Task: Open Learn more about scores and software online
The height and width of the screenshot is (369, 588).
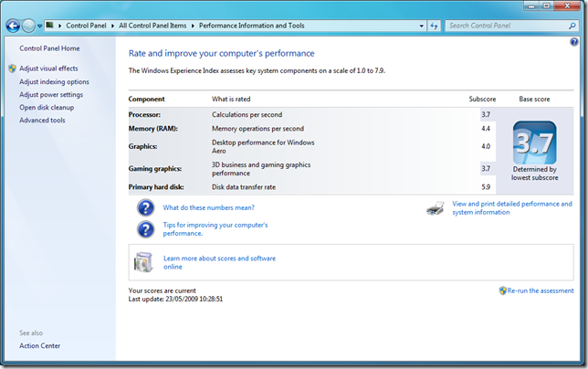Action: click(219, 262)
